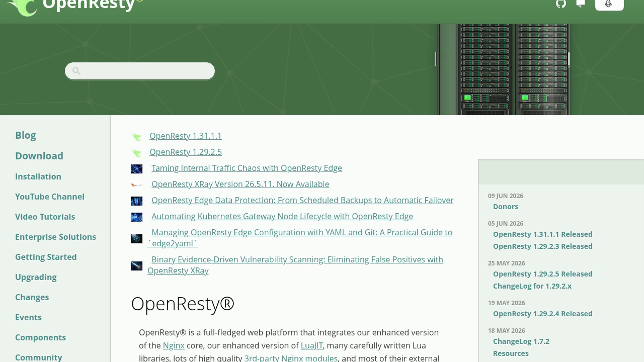Screen dimensions: 644x362
Task: Open OpenResty 1.31.1.1 Released news item
Action: click(543, 234)
